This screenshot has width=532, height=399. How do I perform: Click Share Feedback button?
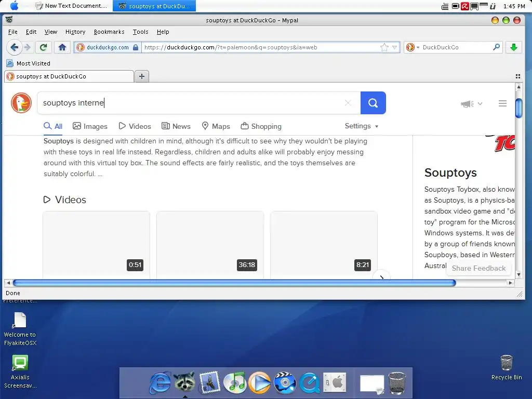(478, 268)
